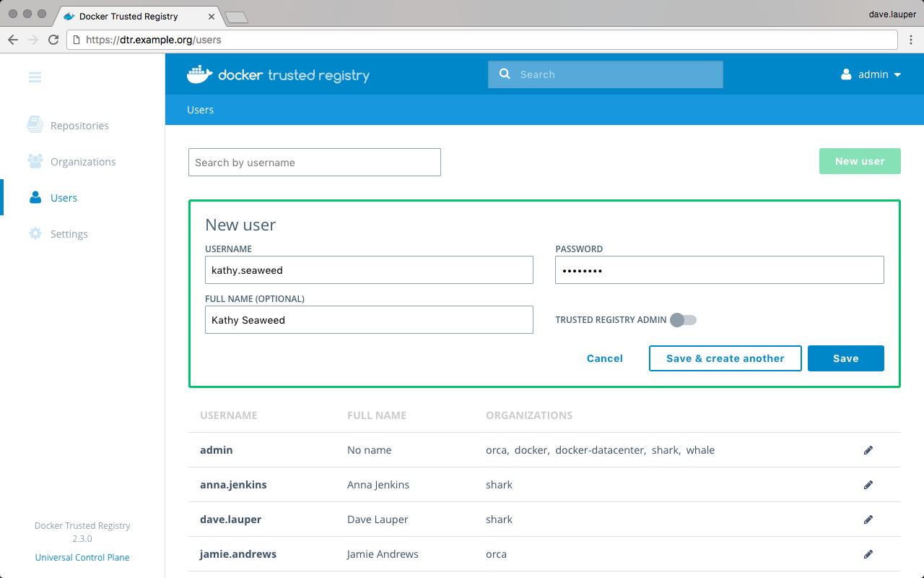Cancel the new user form
The width and height of the screenshot is (924, 578).
(x=604, y=358)
